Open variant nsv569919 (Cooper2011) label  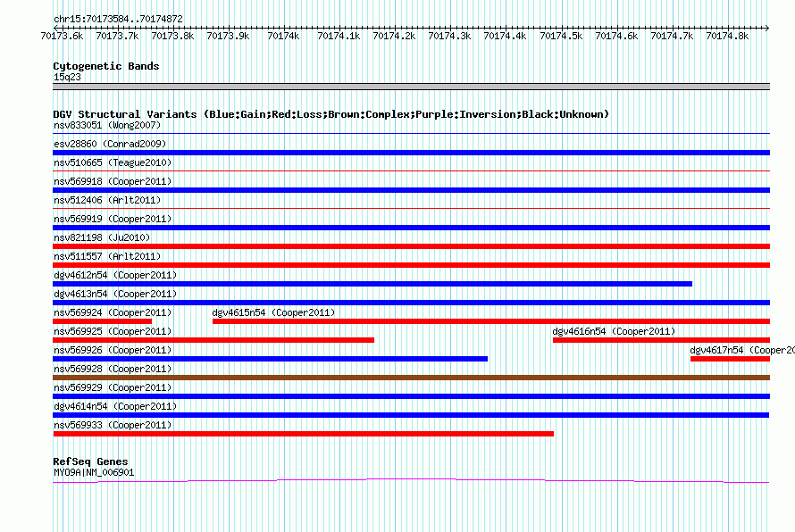(113, 219)
